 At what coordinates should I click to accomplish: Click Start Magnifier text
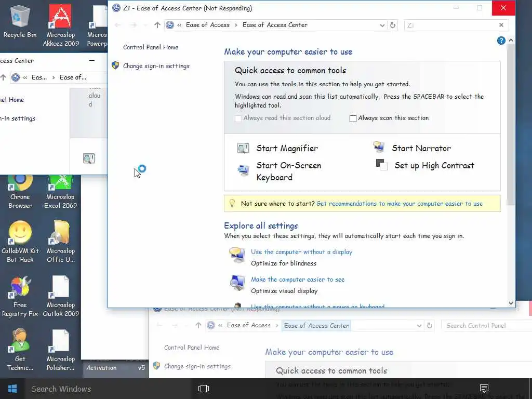point(287,148)
